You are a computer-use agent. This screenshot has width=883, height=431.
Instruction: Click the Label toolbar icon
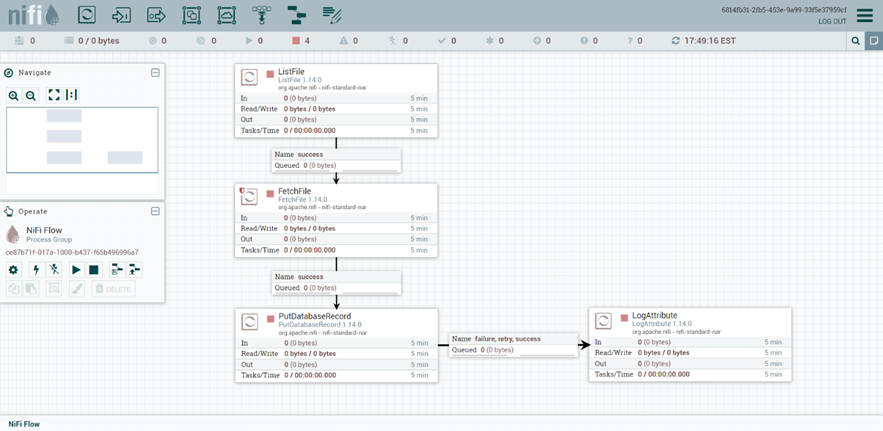click(331, 15)
